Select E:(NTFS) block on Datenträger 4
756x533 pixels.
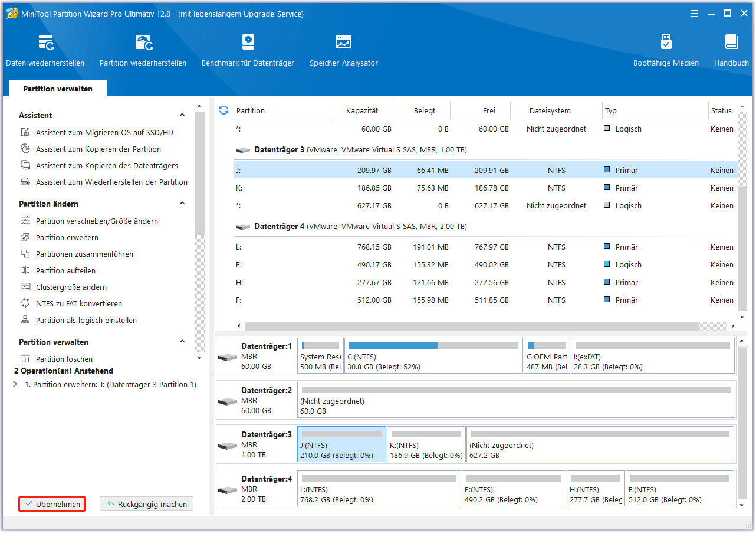pyautogui.click(x=514, y=489)
